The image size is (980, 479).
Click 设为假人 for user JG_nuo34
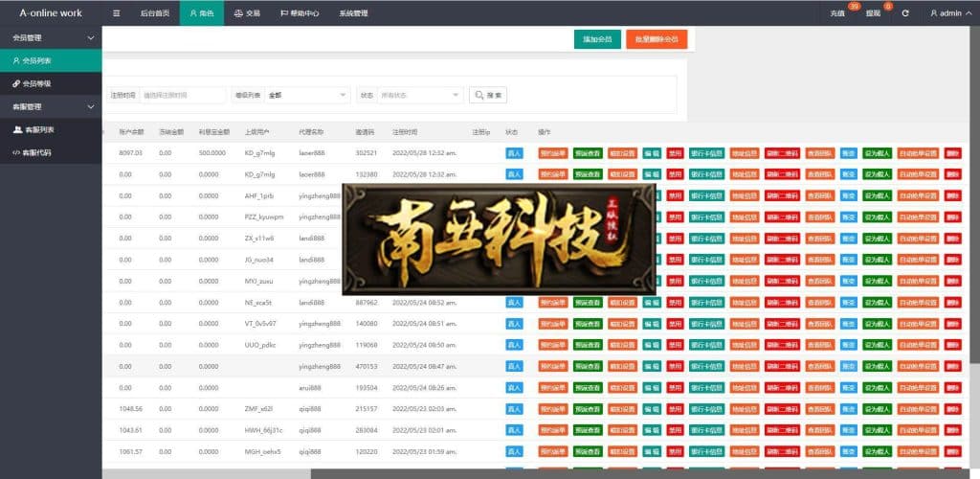(x=878, y=260)
